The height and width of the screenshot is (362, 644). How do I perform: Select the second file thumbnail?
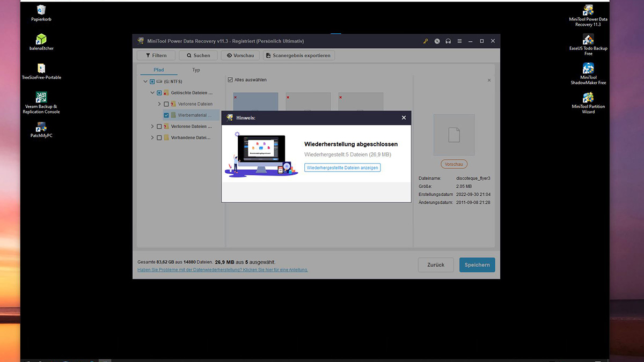[308, 103]
